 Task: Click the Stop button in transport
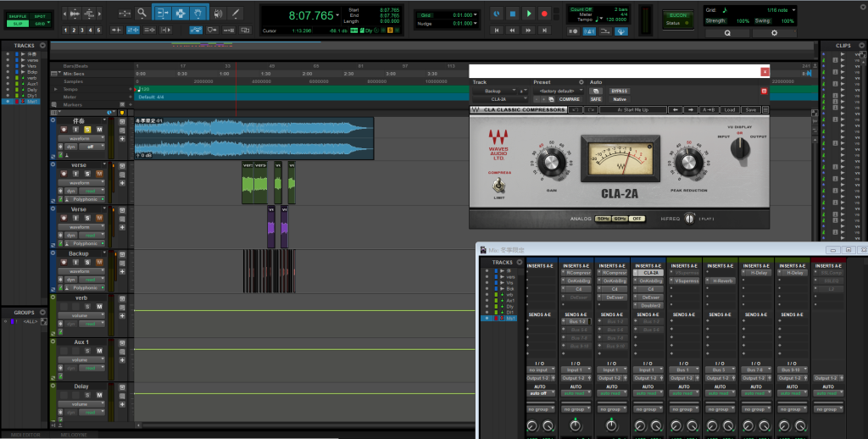513,14
